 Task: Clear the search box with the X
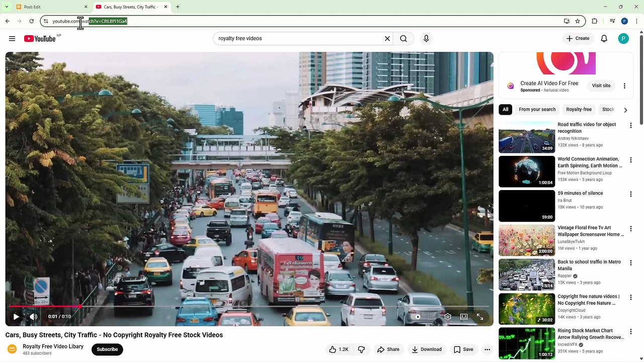387,39
